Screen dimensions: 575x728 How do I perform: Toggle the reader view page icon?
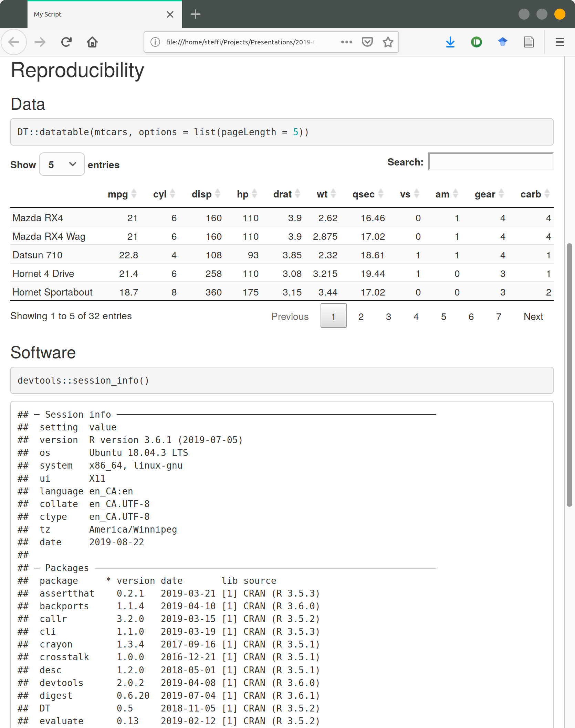pos(529,42)
